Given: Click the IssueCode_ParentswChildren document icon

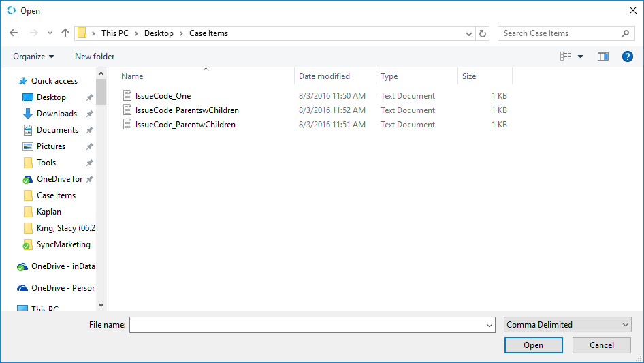Looking at the screenshot, I should tap(127, 110).
